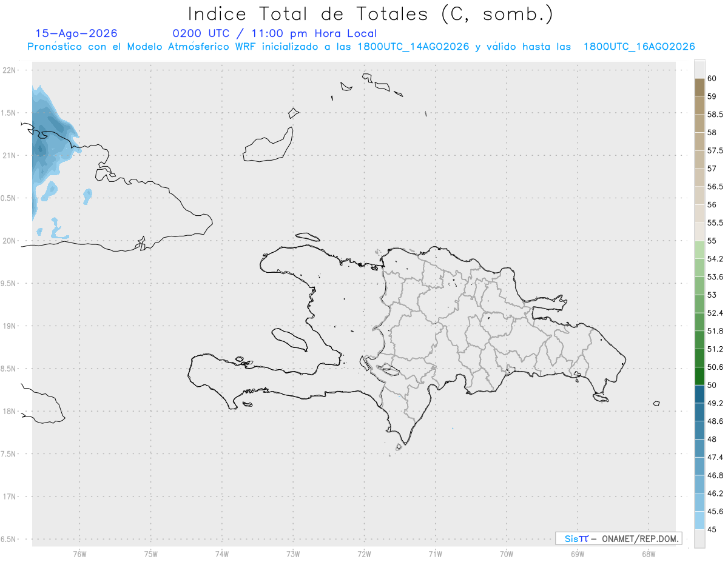The height and width of the screenshot is (562, 728).
Task: Pick the darkest brown legend swatch below 60
Action: (699, 87)
